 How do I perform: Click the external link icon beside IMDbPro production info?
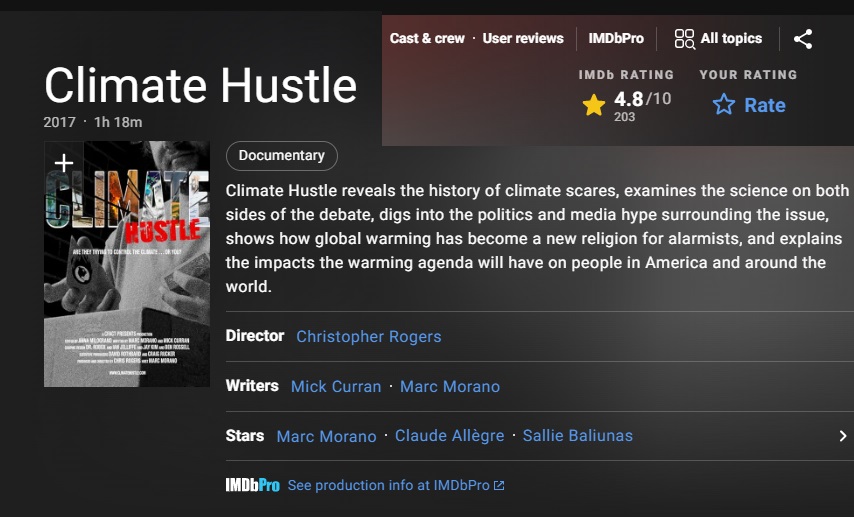click(499, 486)
